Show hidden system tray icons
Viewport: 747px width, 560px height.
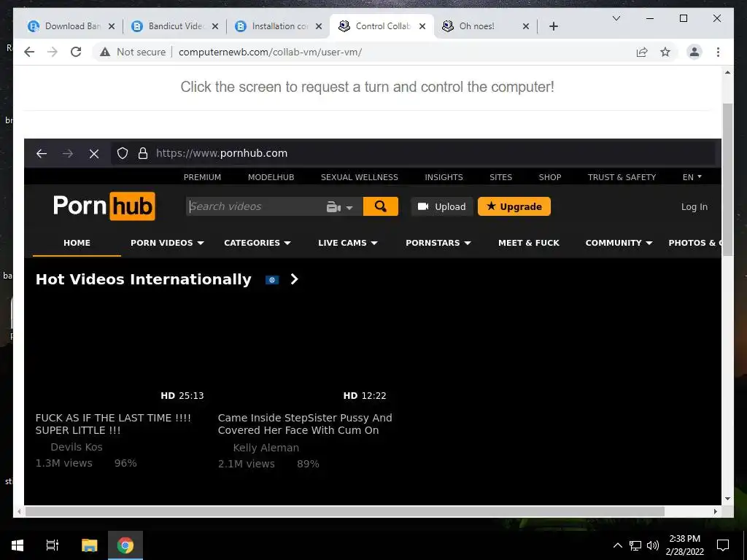617,545
